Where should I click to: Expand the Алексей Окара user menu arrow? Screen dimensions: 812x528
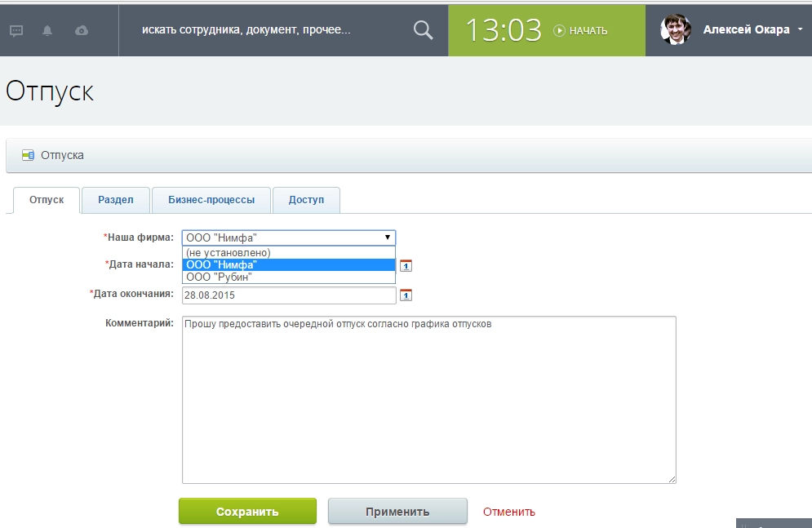799,29
